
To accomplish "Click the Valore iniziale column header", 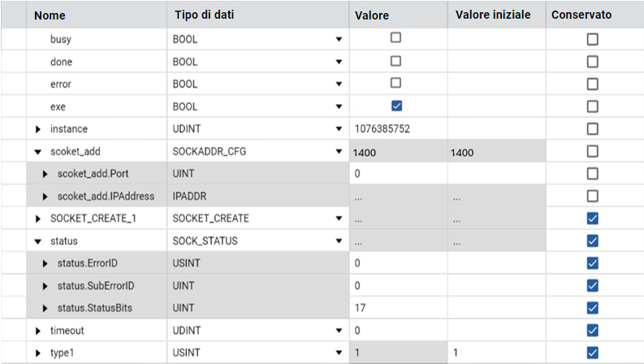I will tap(493, 15).
